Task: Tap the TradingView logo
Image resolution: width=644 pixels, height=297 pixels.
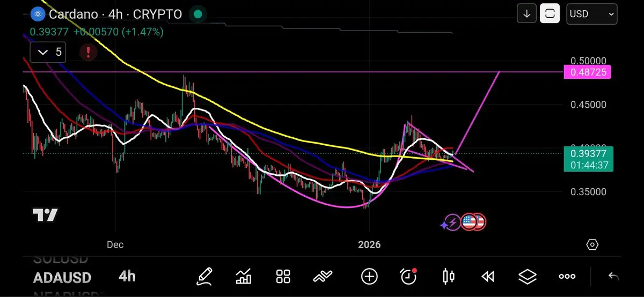Action: click(45, 216)
